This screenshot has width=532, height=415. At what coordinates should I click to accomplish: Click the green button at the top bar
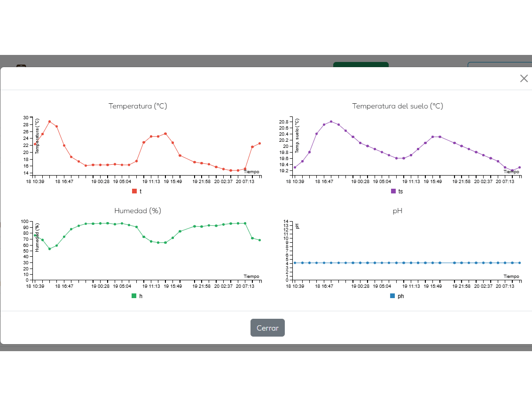[361, 66]
